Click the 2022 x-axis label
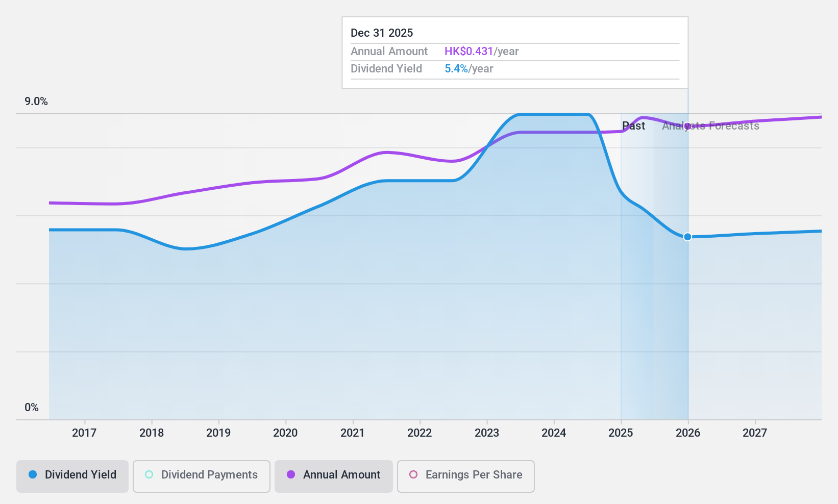Viewport: 838px width, 504px height. pyautogui.click(x=420, y=433)
